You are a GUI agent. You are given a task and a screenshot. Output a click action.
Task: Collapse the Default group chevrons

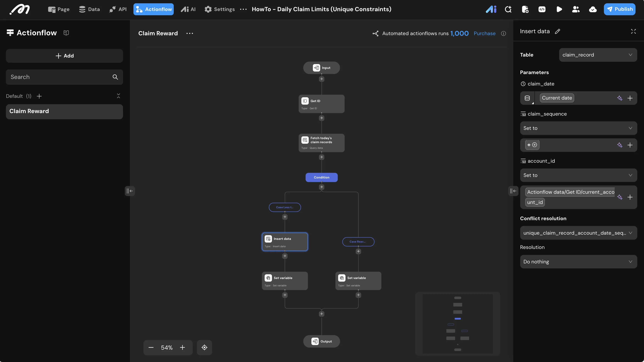pos(119,96)
